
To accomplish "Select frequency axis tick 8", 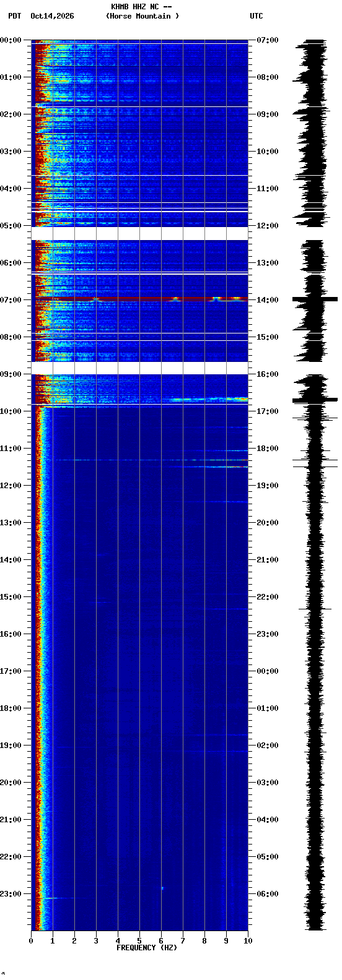I will pyautogui.click(x=204, y=941).
